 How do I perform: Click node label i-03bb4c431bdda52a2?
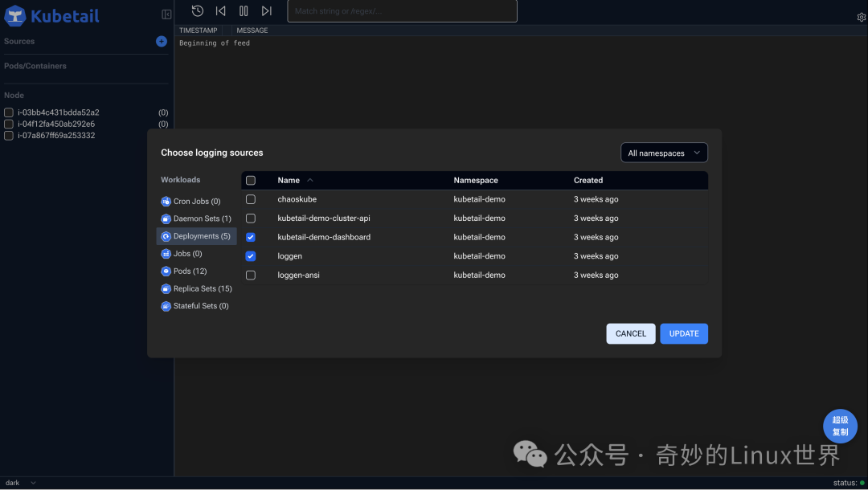click(59, 112)
